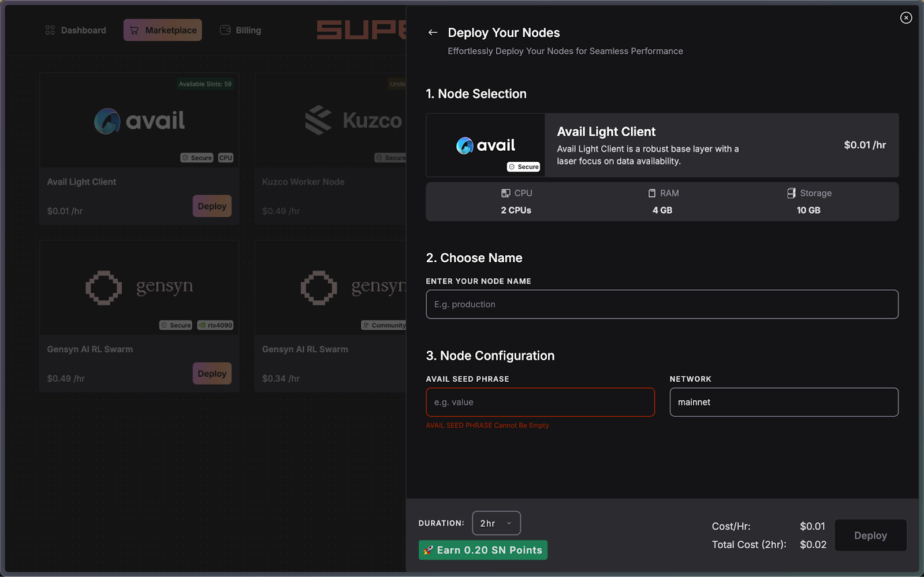Click the Avail card logo in marketplace
The height and width of the screenshot is (577, 924).
[139, 121]
